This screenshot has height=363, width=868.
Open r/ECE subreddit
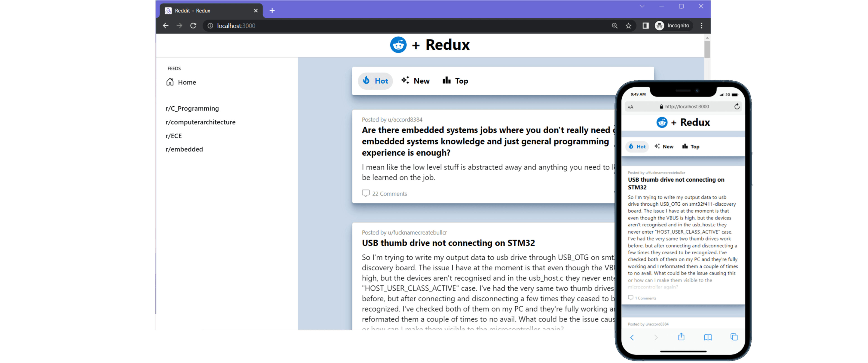(174, 136)
